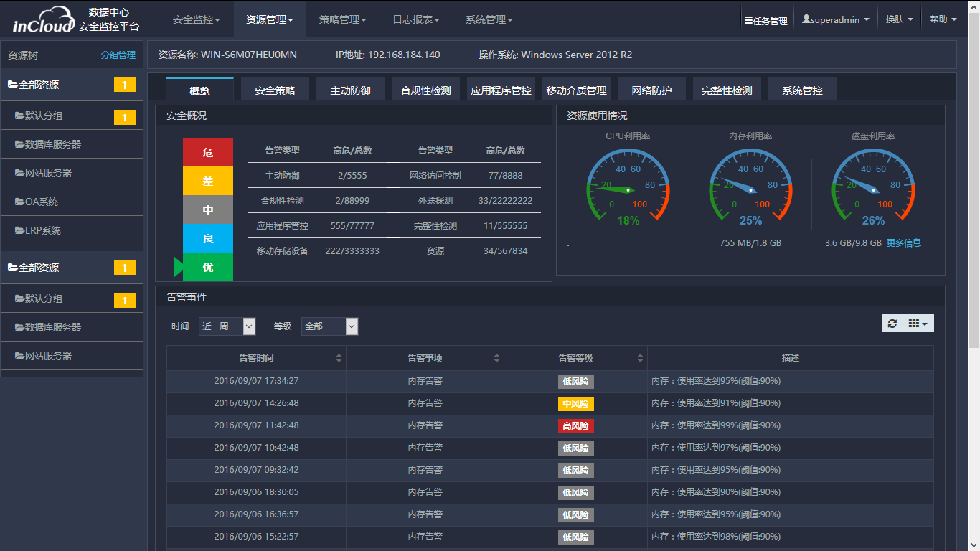Select the lower 数据库服务器 group
The height and width of the screenshot is (551, 980).
pos(72,327)
